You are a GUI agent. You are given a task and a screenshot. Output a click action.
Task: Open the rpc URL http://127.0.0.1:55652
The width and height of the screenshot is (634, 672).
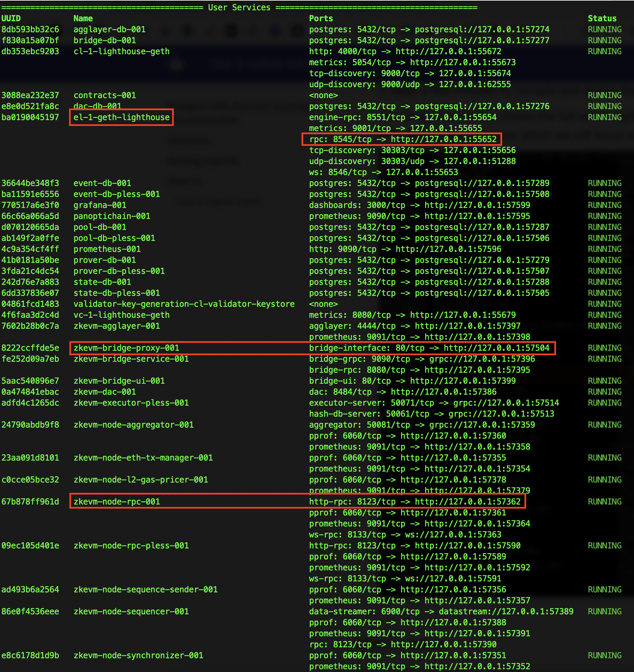[x=443, y=139]
